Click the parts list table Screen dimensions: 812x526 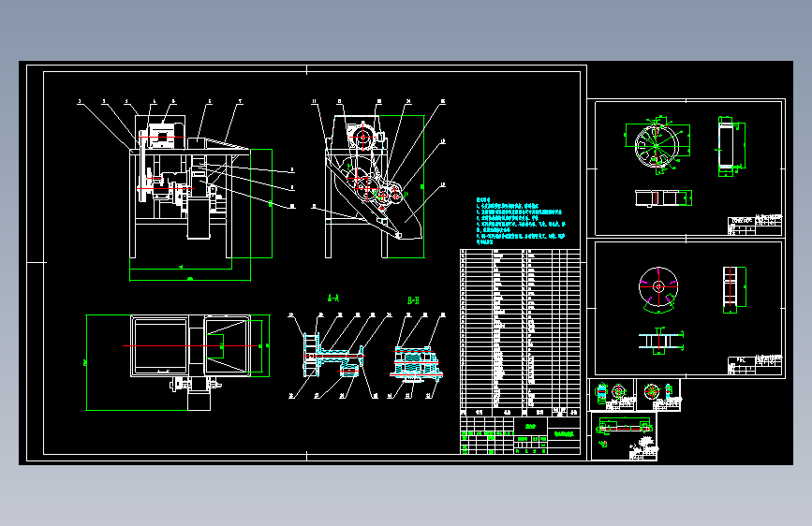pyautogui.click(x=520, y=332)
